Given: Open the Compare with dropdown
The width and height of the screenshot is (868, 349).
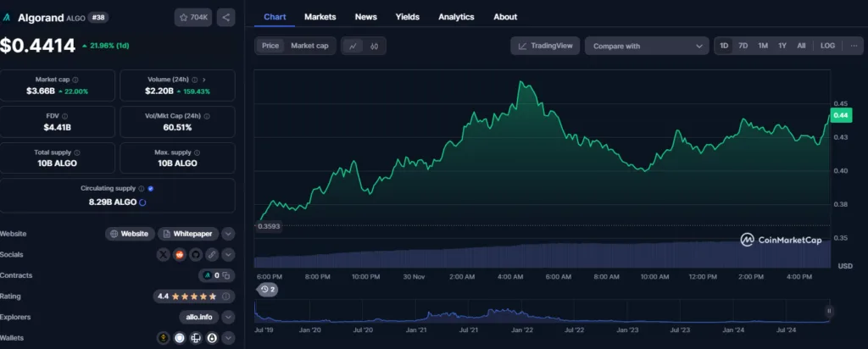Looking at the screenshot, I should click(x=647, y=46).
